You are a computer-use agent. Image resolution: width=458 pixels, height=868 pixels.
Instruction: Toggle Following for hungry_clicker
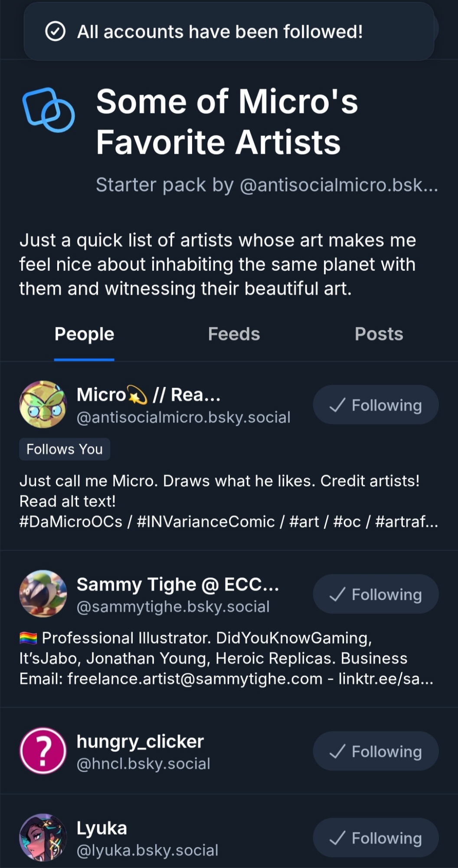pyautogui.click(x=376, y=751)
